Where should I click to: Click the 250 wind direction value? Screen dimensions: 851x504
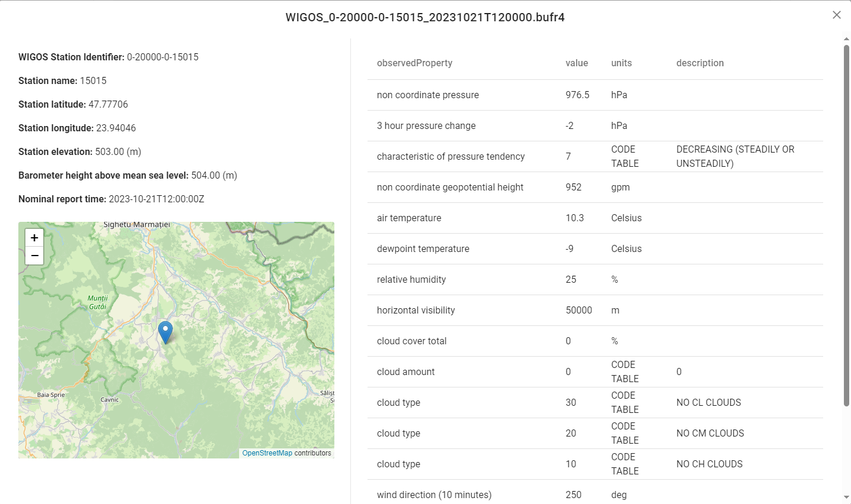[x=573, y=495]
